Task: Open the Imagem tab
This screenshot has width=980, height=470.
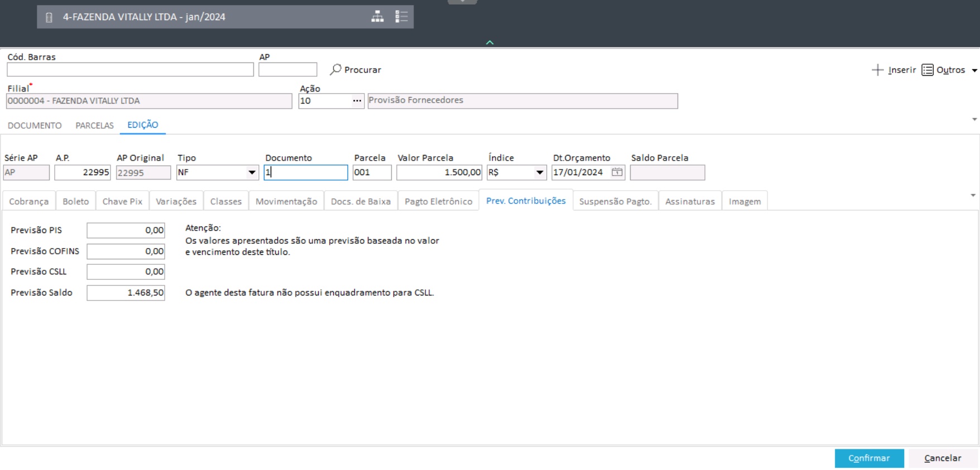Action: pyautogui.click(x=745, y=201)
